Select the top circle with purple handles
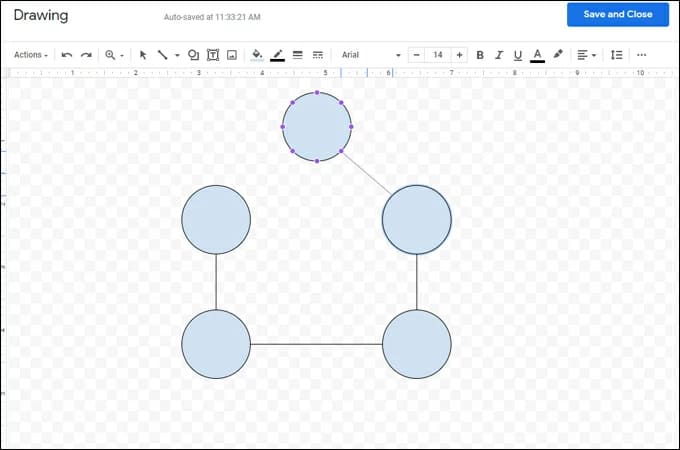This screenshot has height=450, width=680. click(x=317, y=127)
